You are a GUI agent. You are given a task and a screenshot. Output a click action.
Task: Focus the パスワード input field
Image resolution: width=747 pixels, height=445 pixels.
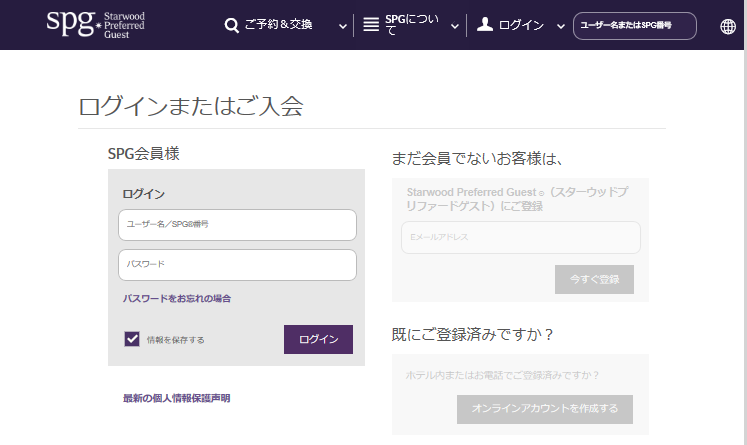coord(237,265)
